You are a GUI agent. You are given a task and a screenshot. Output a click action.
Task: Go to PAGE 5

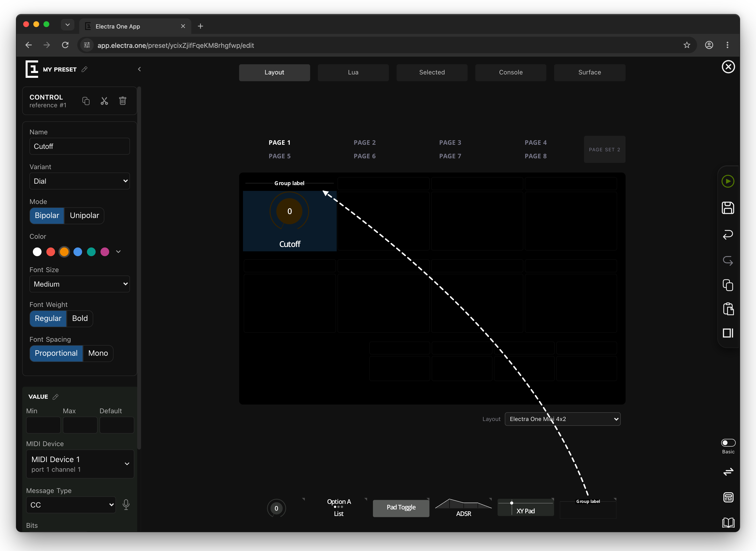tap(280, 156)
